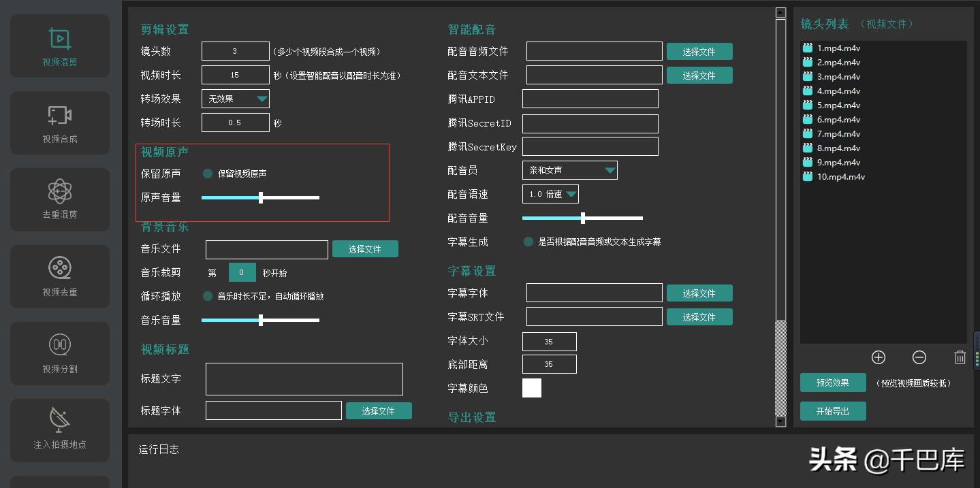Select 注入拍摄地点 in the sidebar

tap(59, 430)
